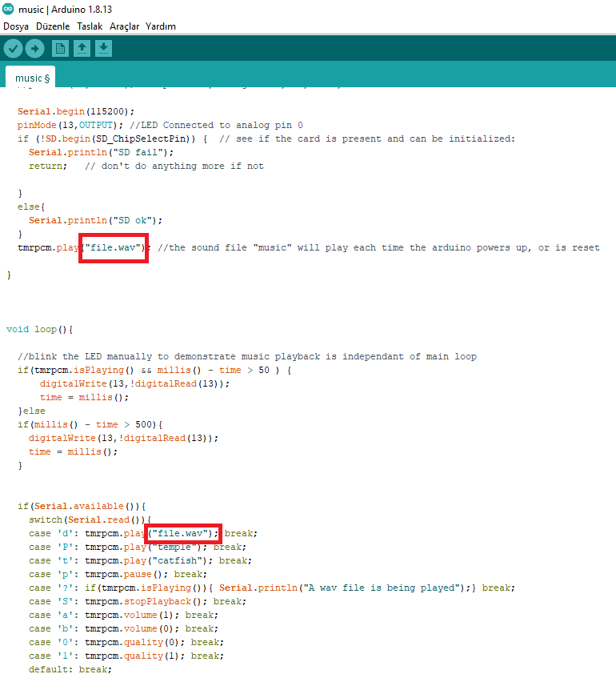Select the music sketch tab
The height and width of the screenshot is (678, 616).
click(32, 78)
